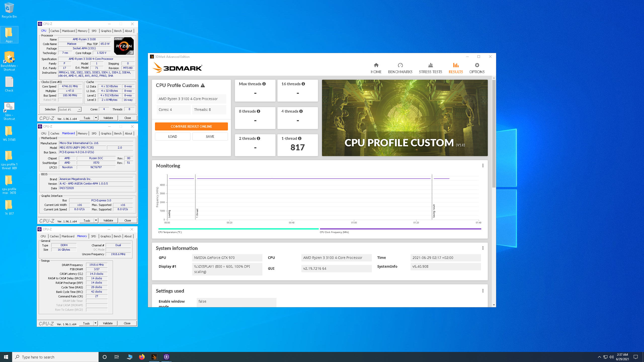This screenshot has width=644, height=362.
Task: Click the NVIDIA GeForce GTX 970 GPU field
Action: [227, 258]
